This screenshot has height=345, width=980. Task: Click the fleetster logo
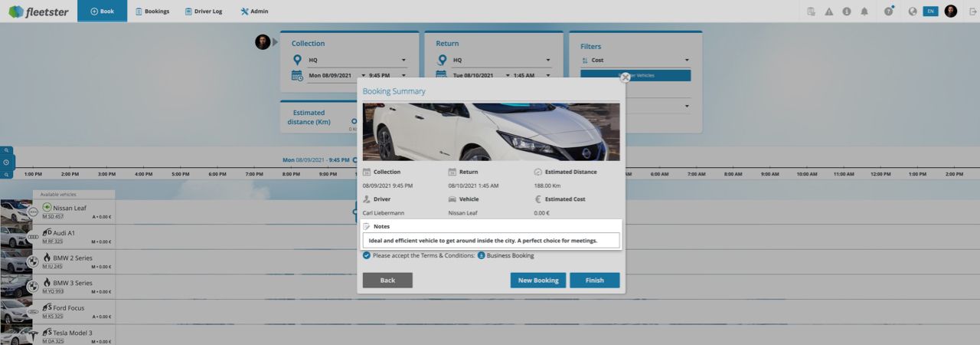(38, 11)
